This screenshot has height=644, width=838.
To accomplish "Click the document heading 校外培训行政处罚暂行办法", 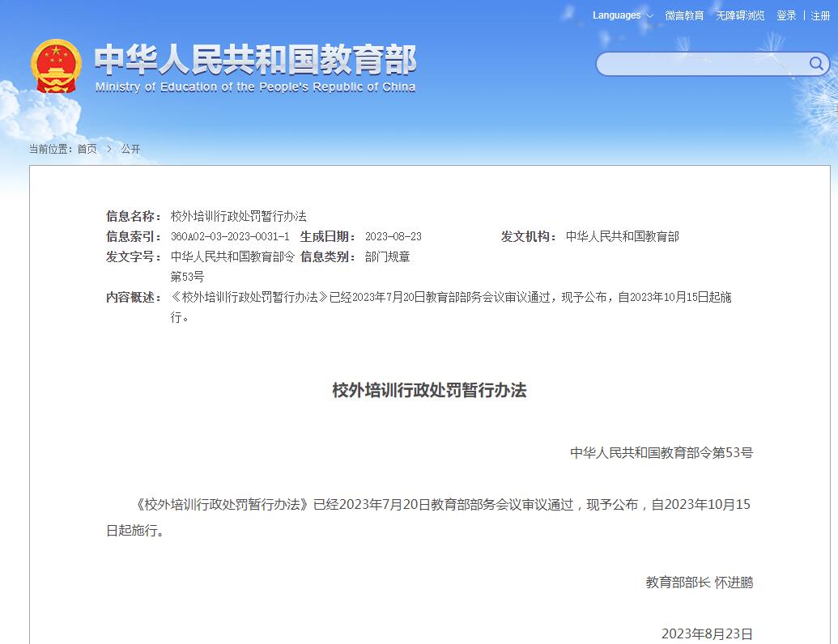I will [x=429, y=390].
